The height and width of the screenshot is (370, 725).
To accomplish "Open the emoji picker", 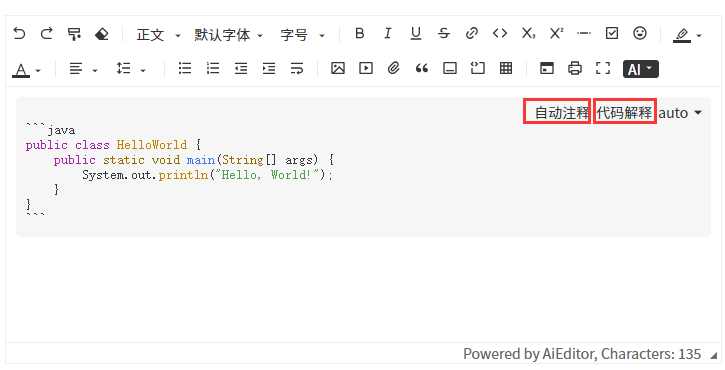I will tap(640, 33).
